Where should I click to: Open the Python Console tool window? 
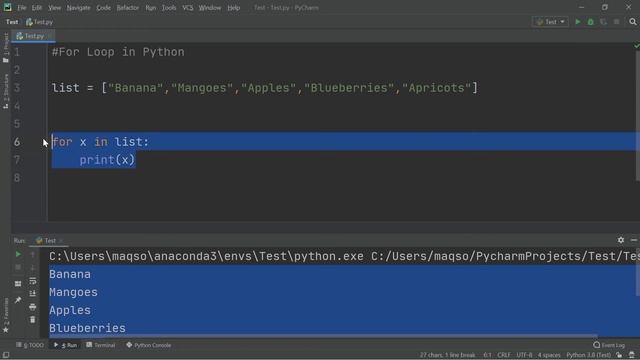(x=149, y=345)
